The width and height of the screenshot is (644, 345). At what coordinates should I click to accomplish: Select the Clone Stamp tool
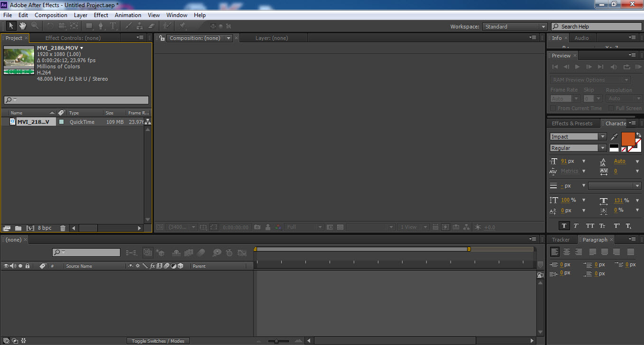point(140,26)
